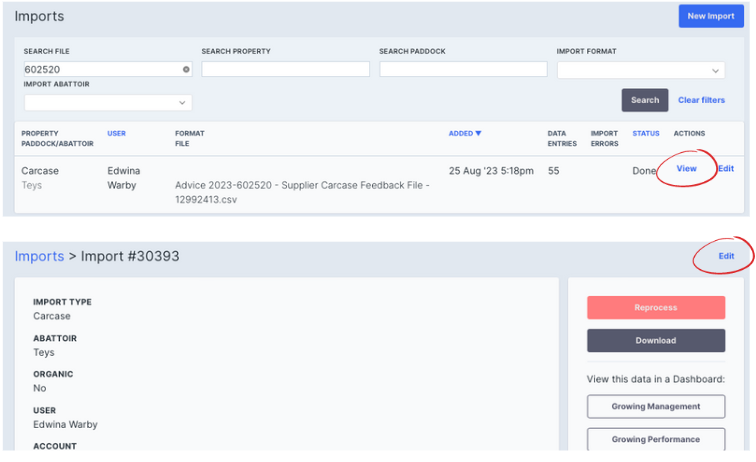This screenshot has width=756, height=462.
Task: Open the Growing Performance dashboard
Action: click(x=656, y=439)
